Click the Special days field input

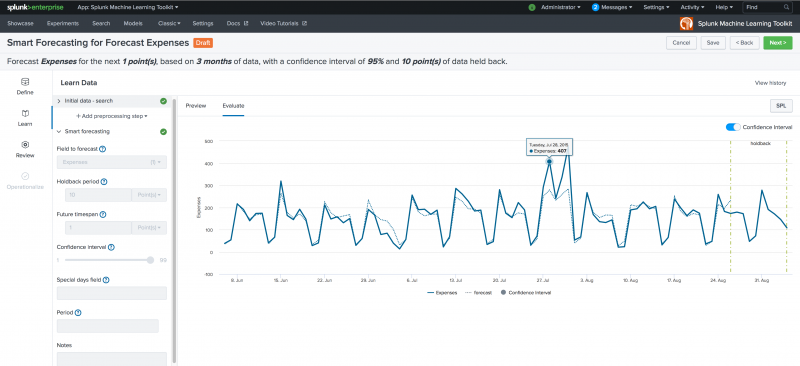[x=112, y=293]
